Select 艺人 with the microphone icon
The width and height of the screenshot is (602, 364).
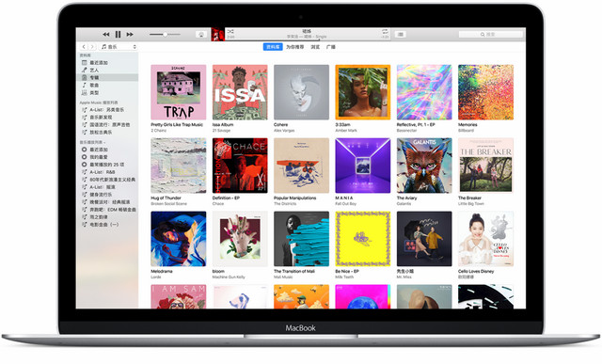[x=107, y=70]
